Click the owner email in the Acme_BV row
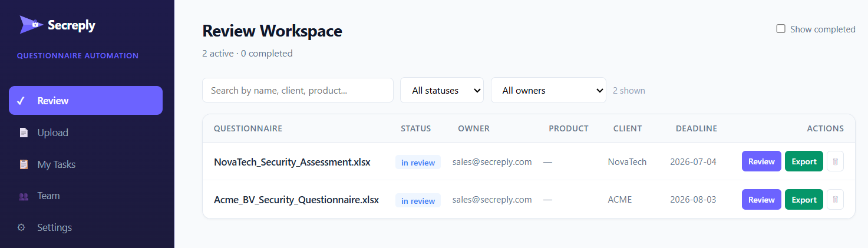 point(492,200)
